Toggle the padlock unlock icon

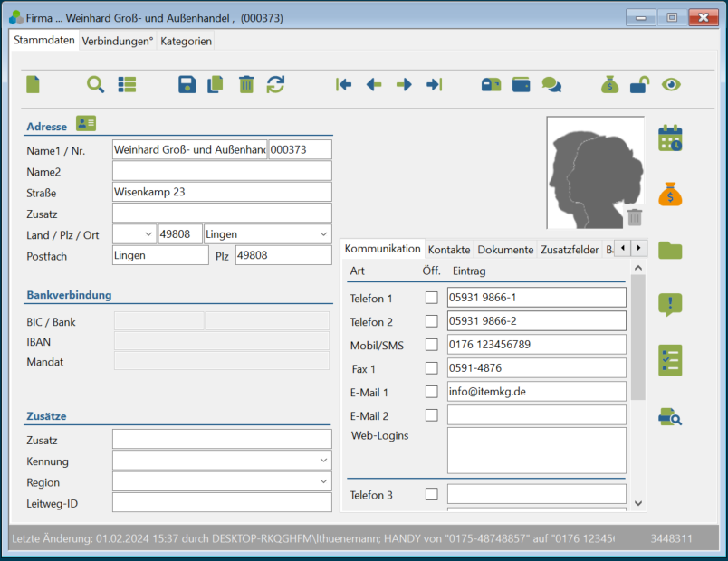click(640, 84)
